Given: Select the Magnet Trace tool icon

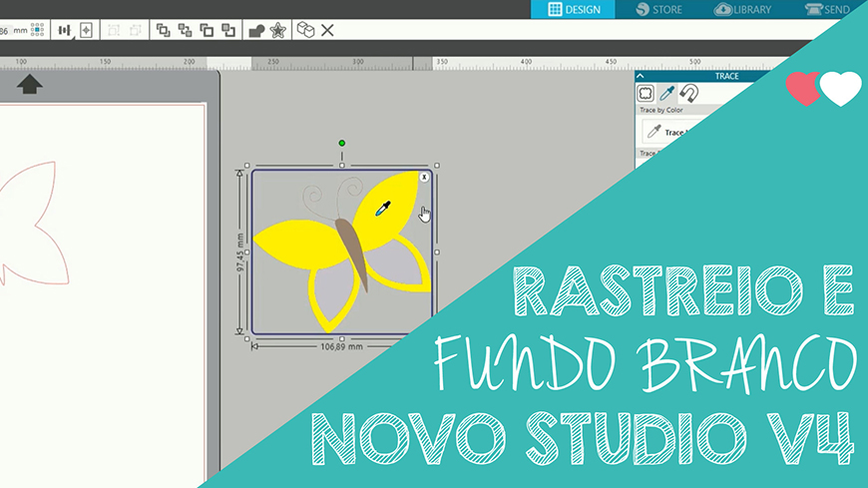Looking at the screenshot, I should (x=689, y=94).
